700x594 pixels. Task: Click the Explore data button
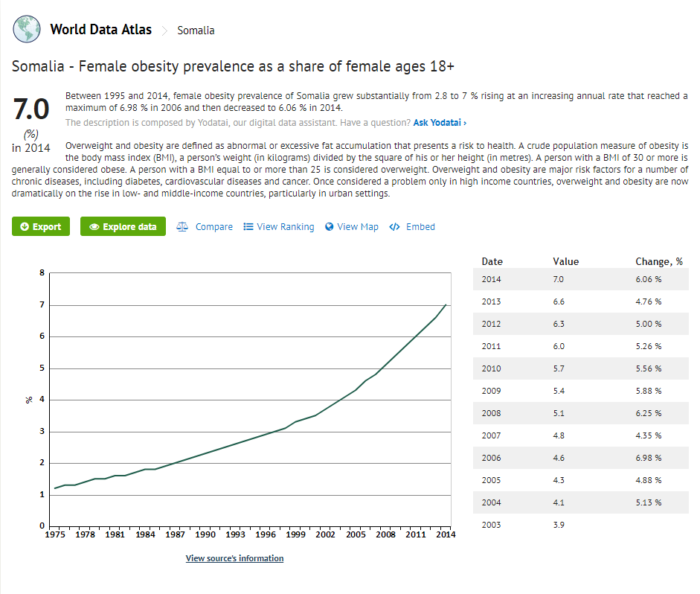123,226
